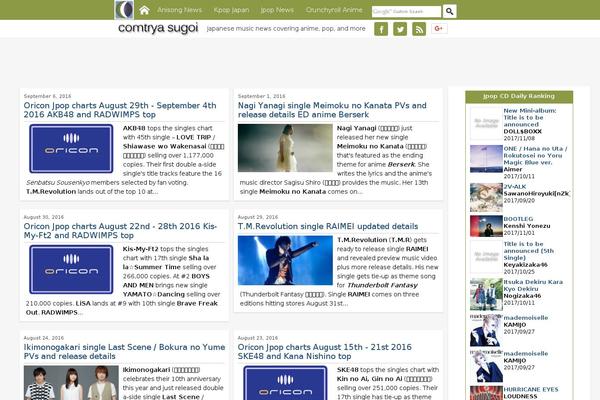
Task: Click the date text September 6, 2016
Action: tap(47, 96)
